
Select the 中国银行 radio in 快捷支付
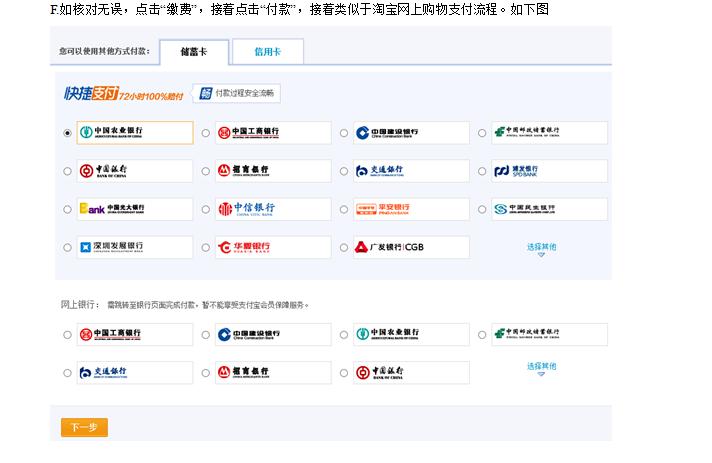(x=67, y=171)
